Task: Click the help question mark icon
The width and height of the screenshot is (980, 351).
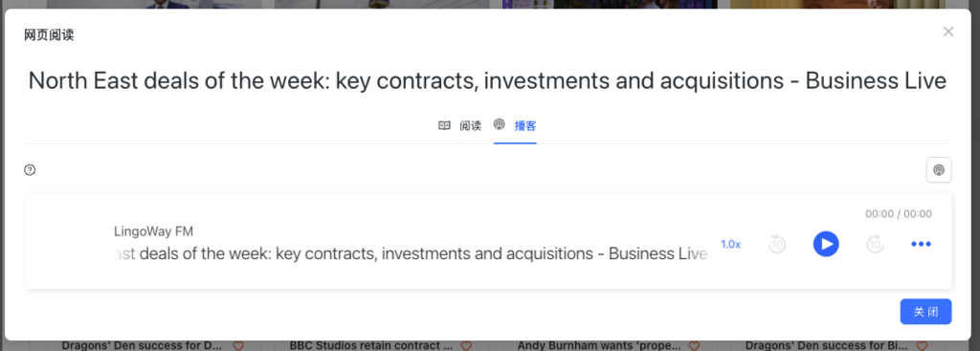Action: point(30,170)
